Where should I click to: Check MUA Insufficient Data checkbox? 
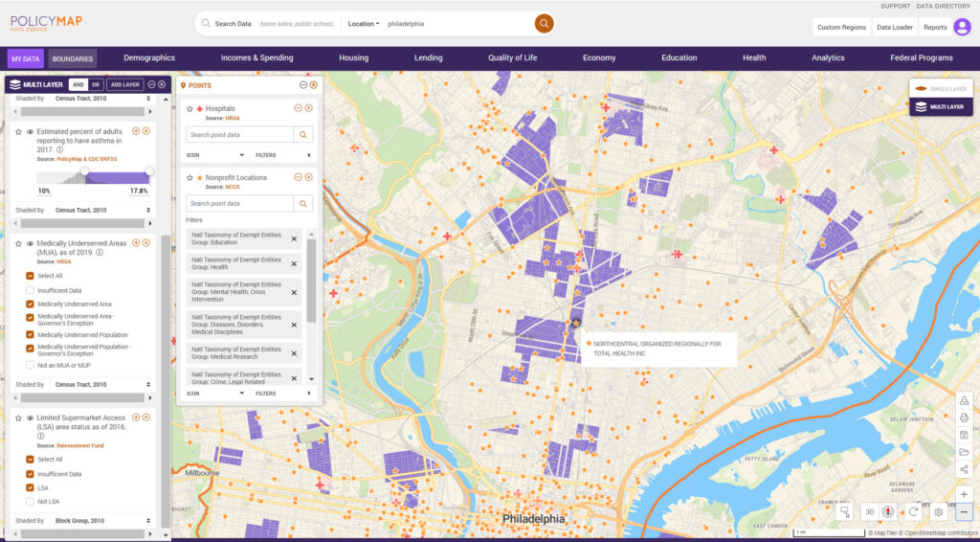click(x=30, y=290)
